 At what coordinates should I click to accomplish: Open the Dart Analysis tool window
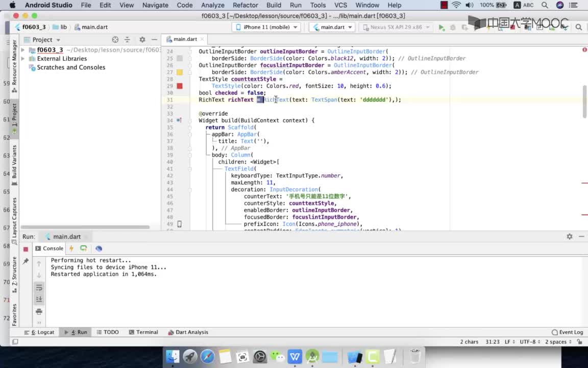[x=188, y=332]
